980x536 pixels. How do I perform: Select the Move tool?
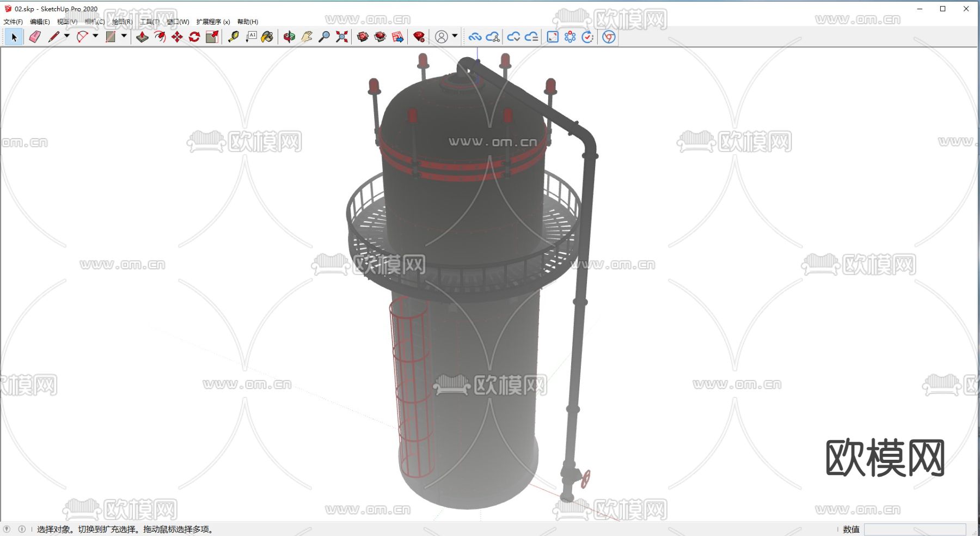click(x=177, y=37)
